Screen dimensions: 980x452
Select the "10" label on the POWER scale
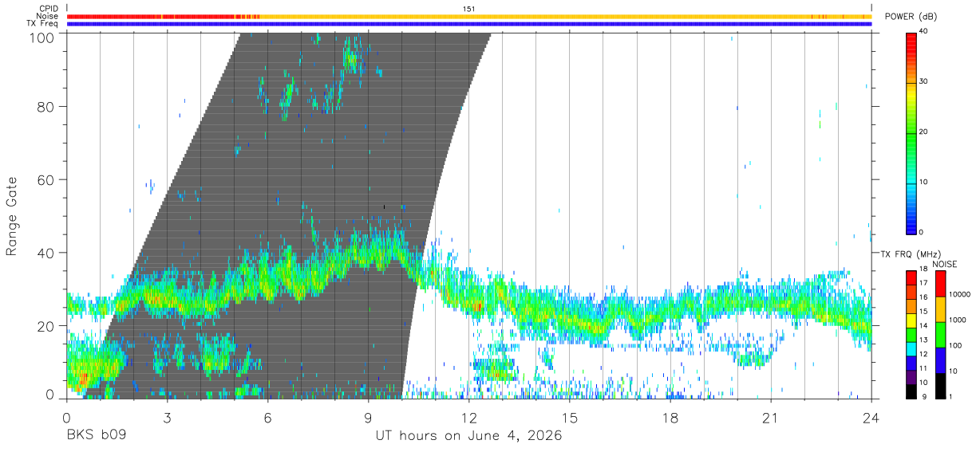923,183
